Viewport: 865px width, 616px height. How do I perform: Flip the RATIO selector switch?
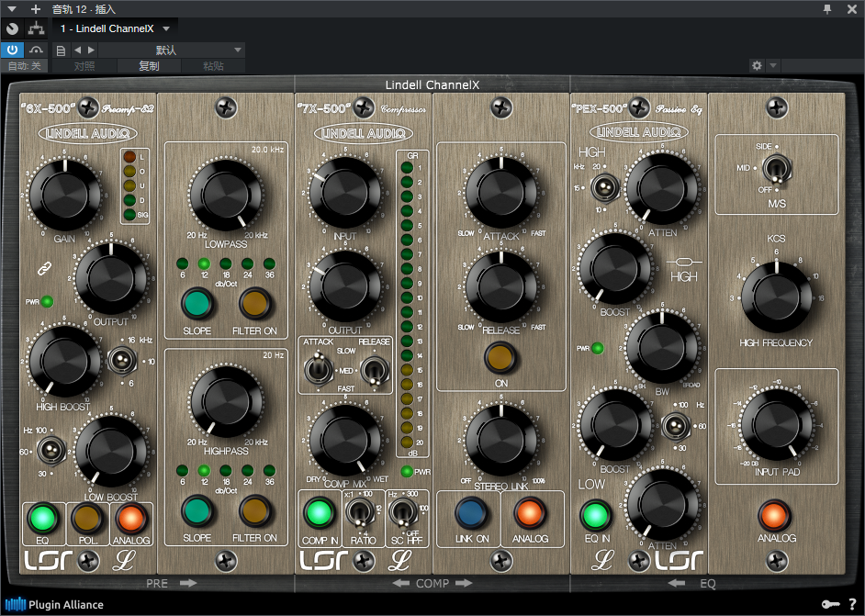[x=360, y=512]
